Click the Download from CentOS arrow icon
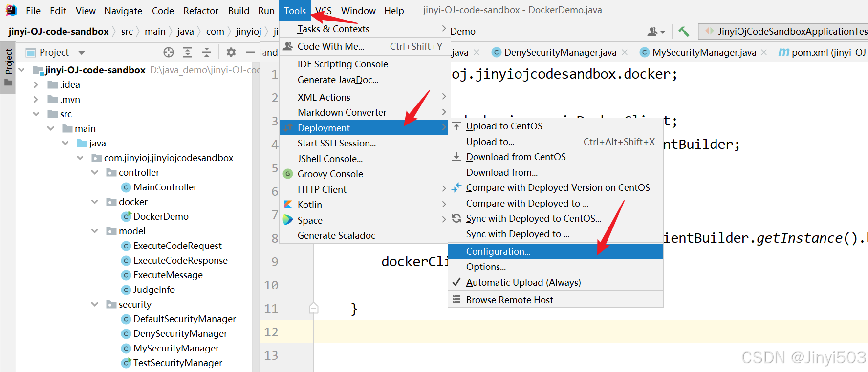 pos(456,157)
